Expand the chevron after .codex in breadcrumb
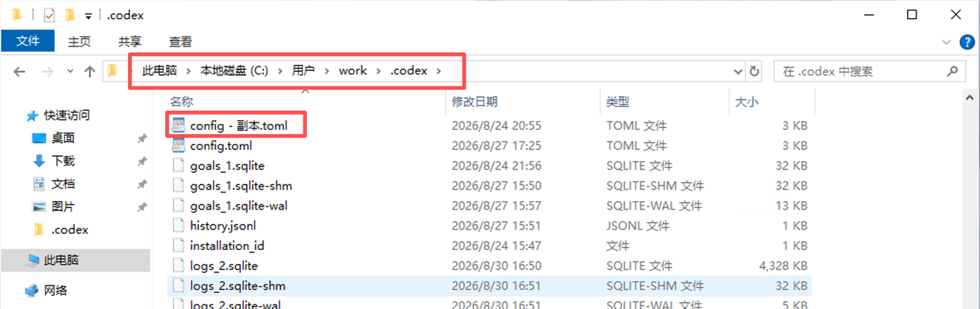The height and width of the screenshot is (309, 980). [x=439, y=71]
